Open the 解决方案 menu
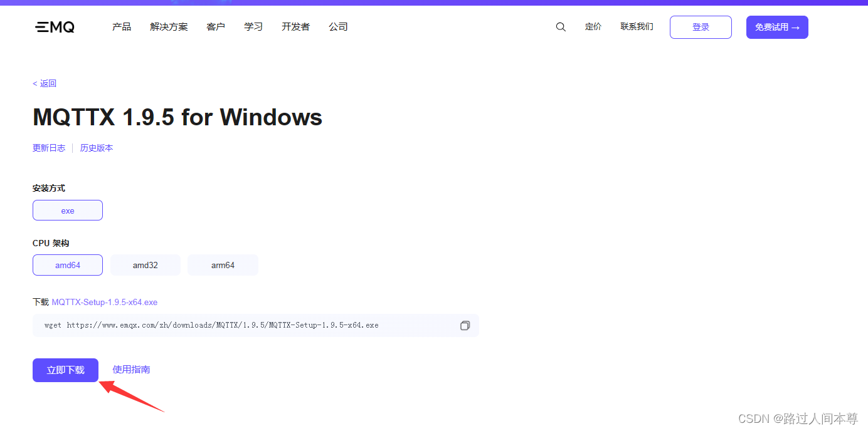This screenshot has width=868, height=431. pyautogui.click(x=169, y=27)
